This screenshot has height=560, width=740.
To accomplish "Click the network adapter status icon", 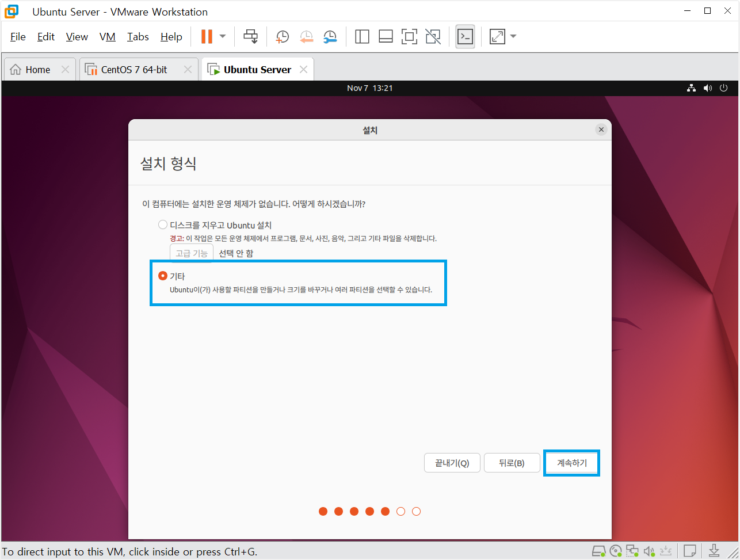I will (633, 551).
